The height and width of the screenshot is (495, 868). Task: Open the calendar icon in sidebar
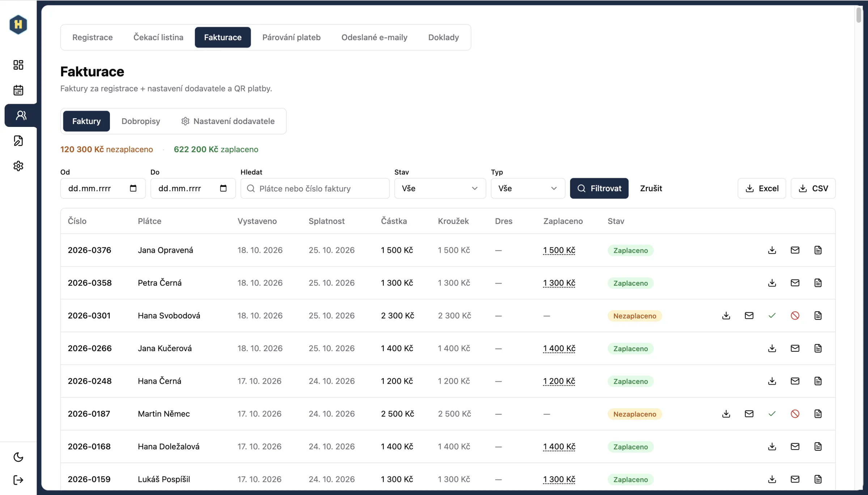(x=18, y=90)
